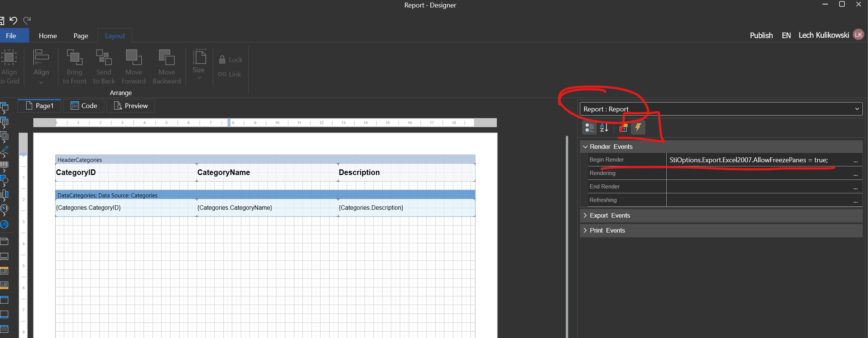
Task: Click user avatar LK
Action: tap(858, 35)
